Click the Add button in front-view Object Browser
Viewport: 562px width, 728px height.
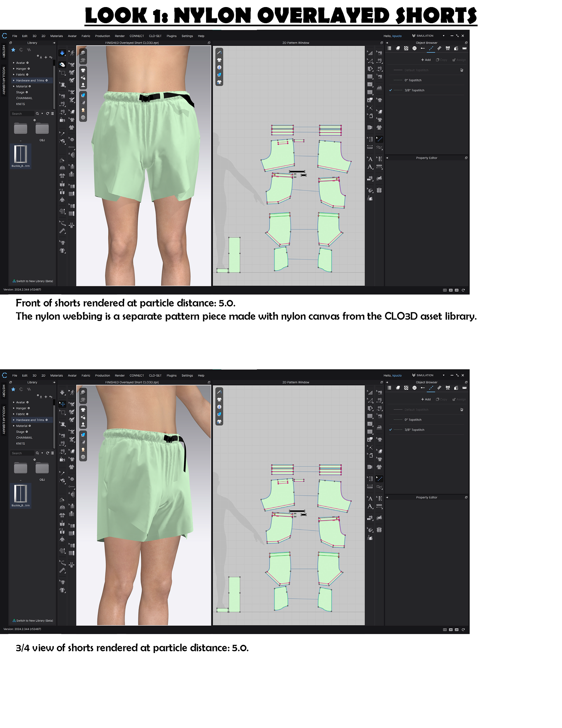(426, 60)
